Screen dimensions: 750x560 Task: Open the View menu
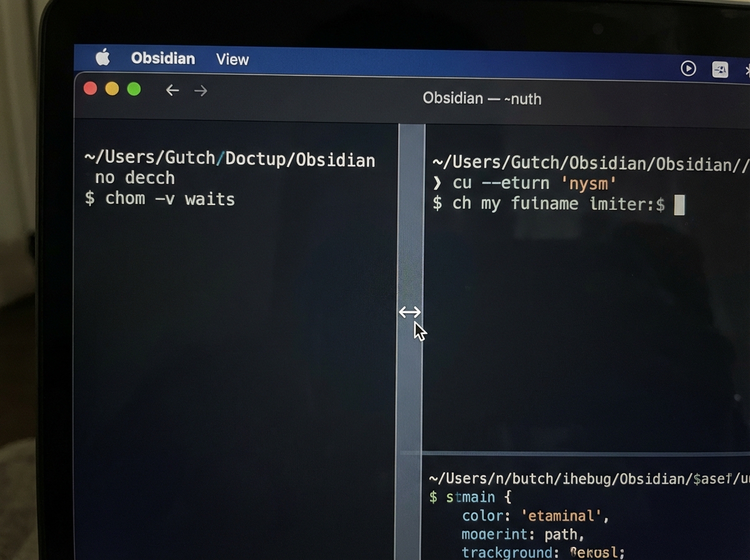232,59
